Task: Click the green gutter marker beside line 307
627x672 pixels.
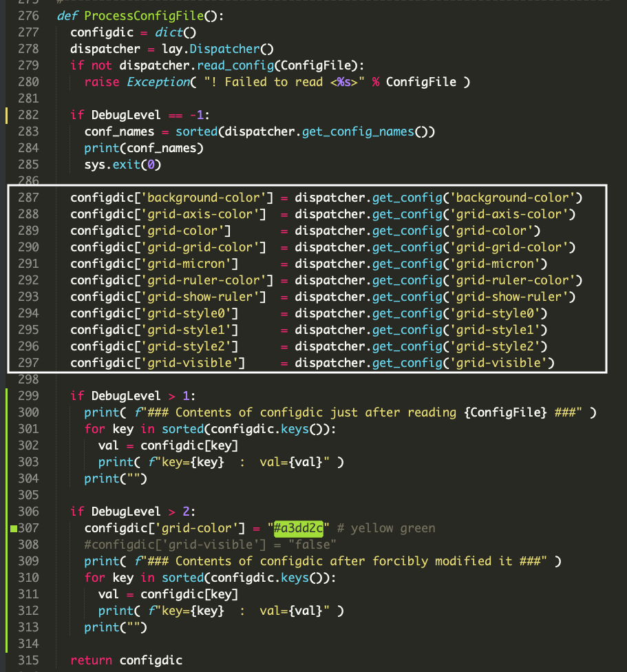Action: pyautogui.click(x=14, y=528)
